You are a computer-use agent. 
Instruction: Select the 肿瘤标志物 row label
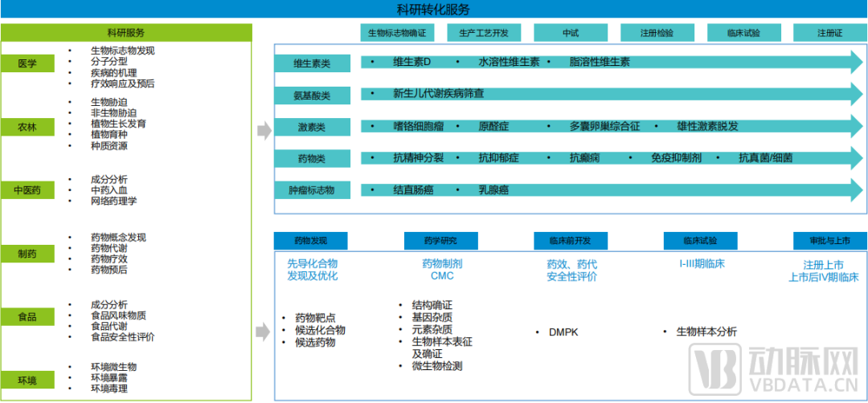coord(312,191)
